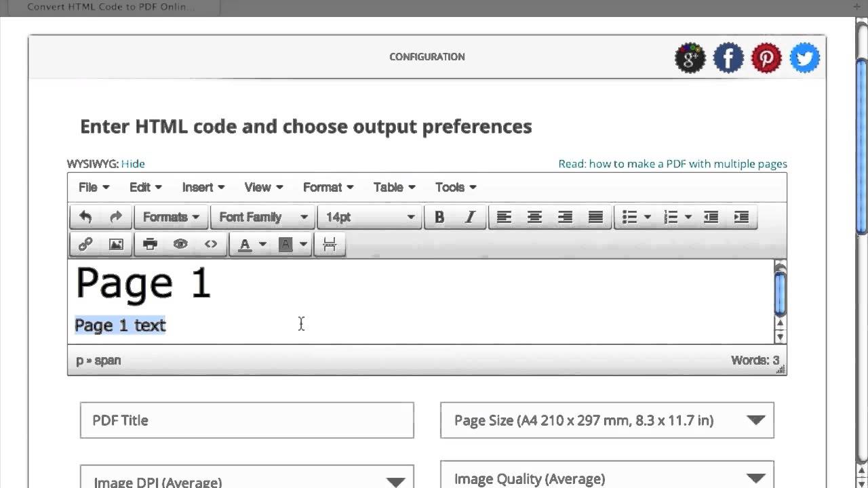Viewport: 868px width, 488px height.
Task: Insert an image into editor
Action: 116,244
